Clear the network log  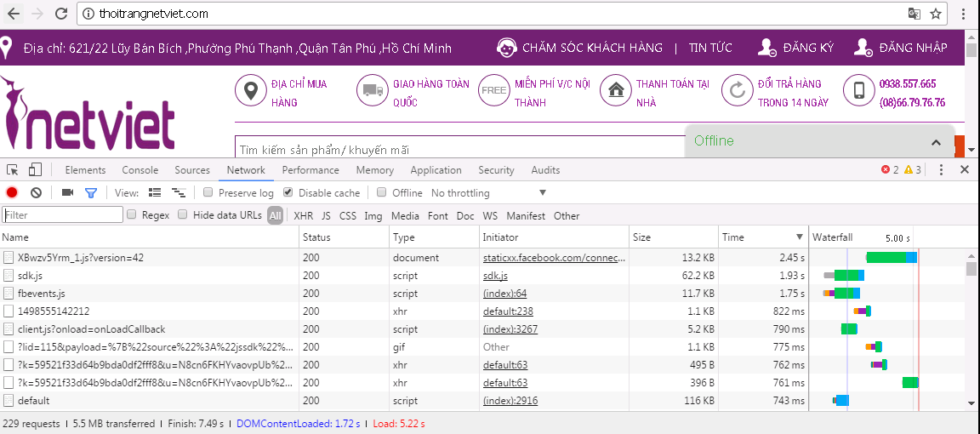(x=36, y=192)
